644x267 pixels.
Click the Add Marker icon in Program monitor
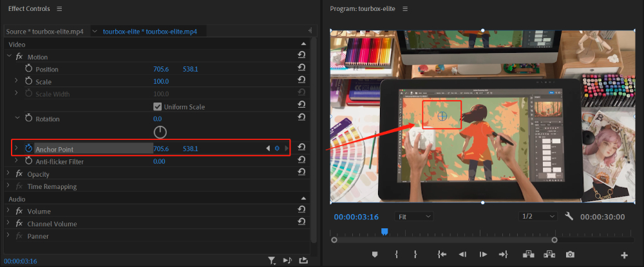click(375, 255)
